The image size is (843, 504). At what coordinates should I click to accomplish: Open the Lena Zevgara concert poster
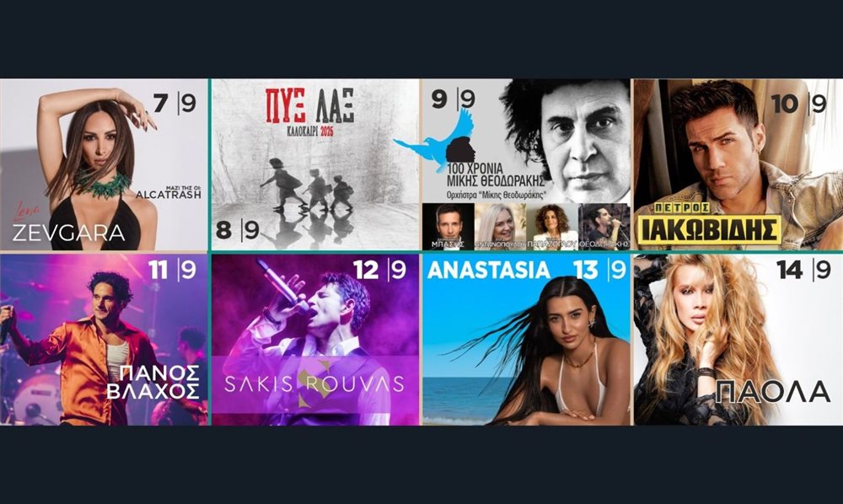[104, 164]
